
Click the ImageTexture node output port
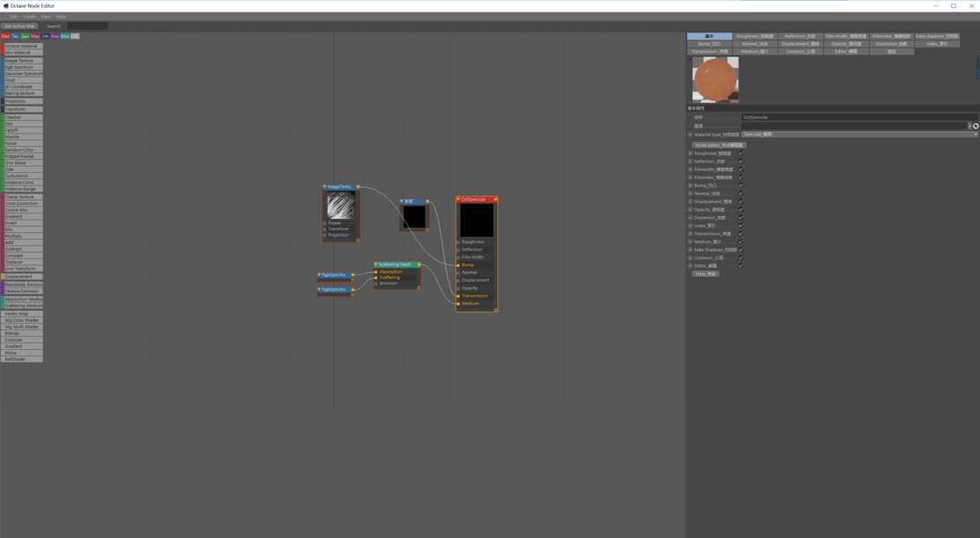coord(358,187)
